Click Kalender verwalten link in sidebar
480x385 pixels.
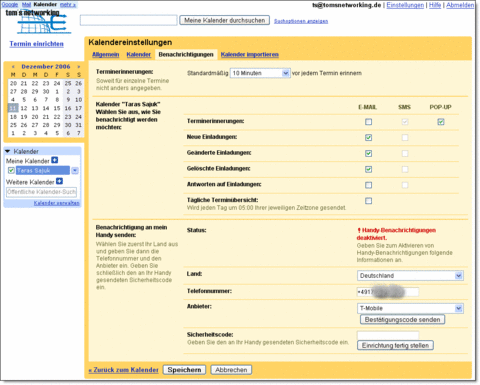[57, 203]
